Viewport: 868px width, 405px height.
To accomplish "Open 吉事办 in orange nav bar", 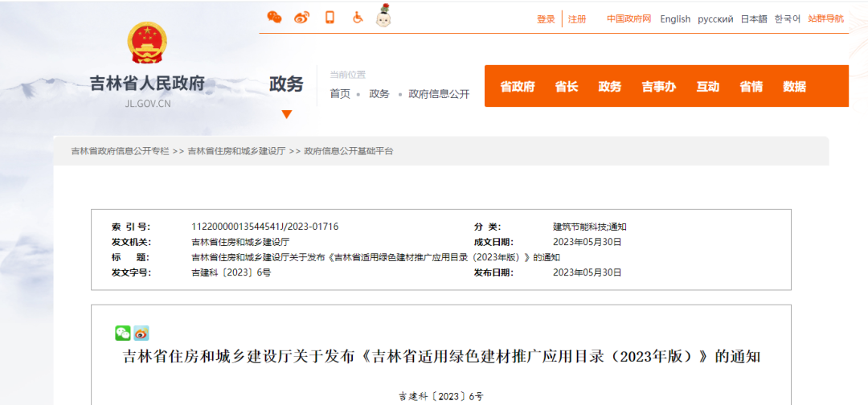I will coord(659,86).
